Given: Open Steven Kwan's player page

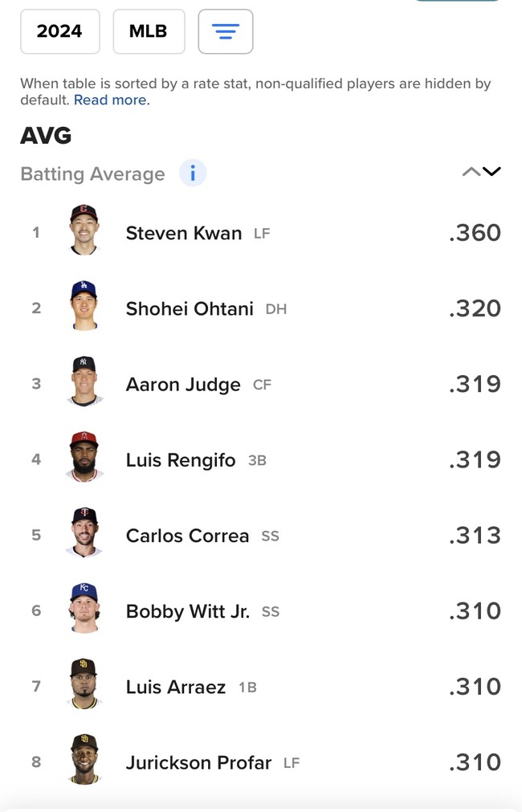Looking at the screenshot, I should [183, 233].
